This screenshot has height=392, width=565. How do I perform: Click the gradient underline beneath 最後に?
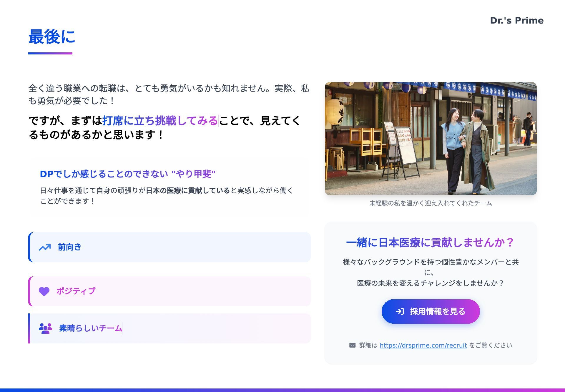[x=50, y=53]
